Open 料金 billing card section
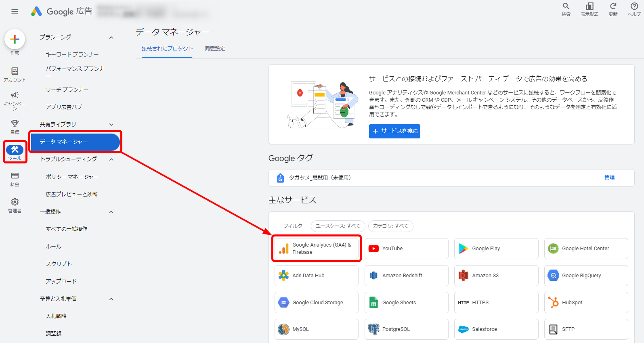The width and height of the screenshot is (644, 343). 15,179
